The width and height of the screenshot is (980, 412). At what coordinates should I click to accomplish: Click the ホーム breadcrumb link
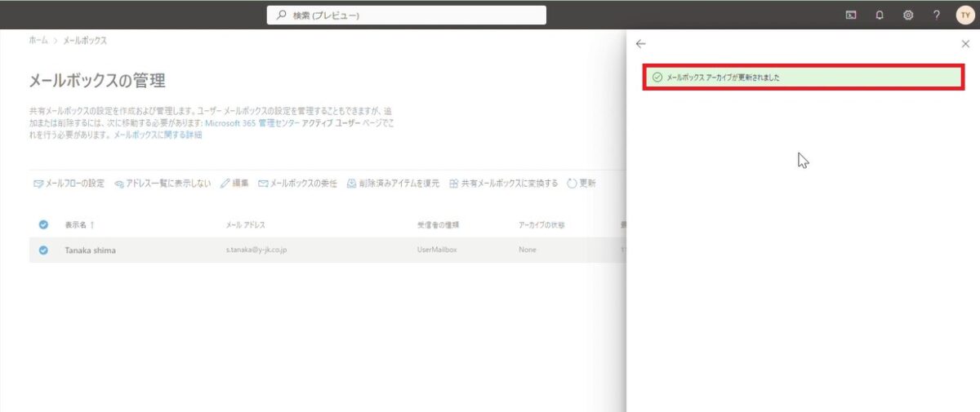click(x=38, y=40)
